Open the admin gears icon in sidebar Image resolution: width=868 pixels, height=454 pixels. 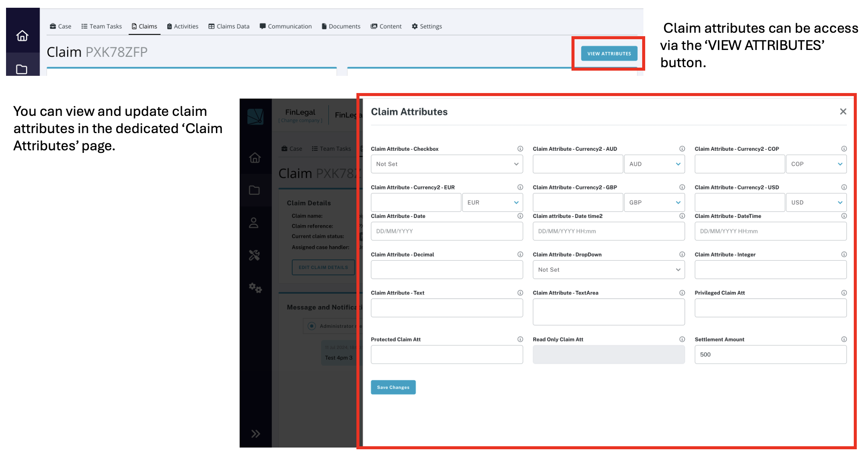(256, 289)
